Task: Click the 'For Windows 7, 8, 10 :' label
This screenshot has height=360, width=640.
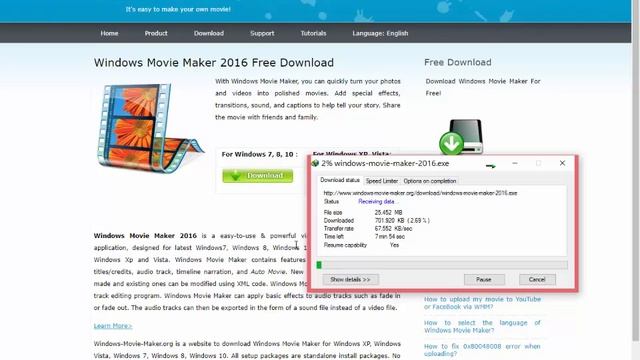Action: pyautogui.click(x=260, y=154)
